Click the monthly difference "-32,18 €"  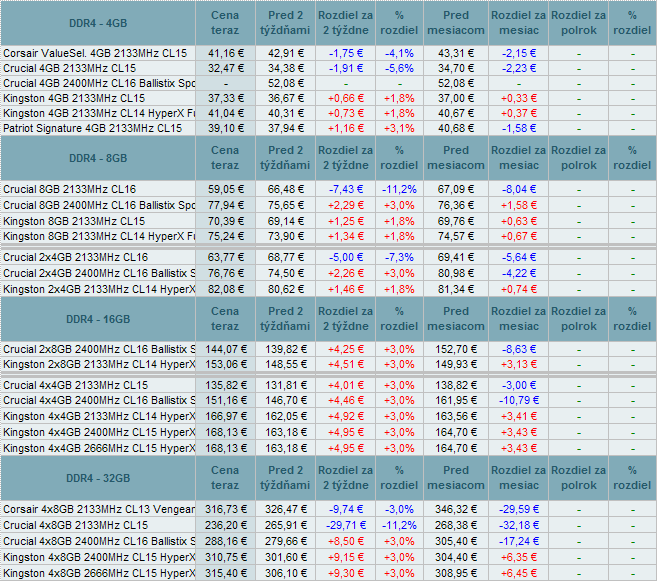pyautogui.click(x=519, y=525)
